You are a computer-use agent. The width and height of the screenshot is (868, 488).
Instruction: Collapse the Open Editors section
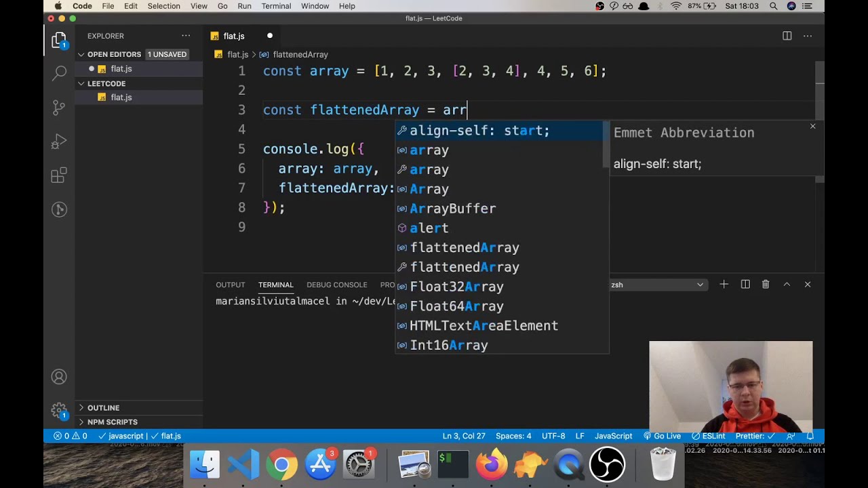(x=139, y=54)
